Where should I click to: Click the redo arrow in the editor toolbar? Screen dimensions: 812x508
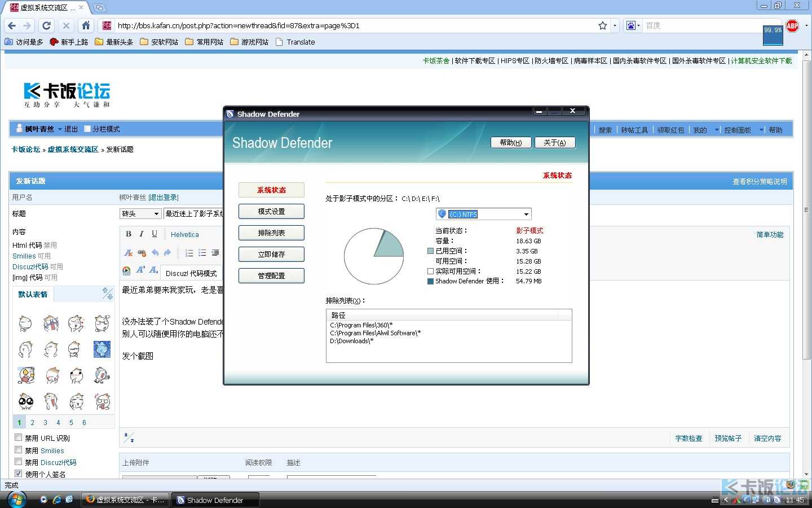[167, 253]
